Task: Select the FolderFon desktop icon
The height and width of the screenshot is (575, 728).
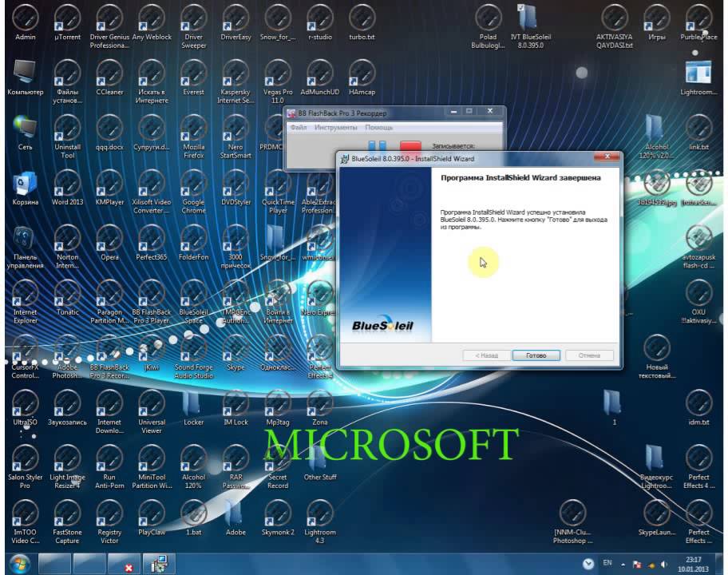Action: [x=194, y=243]
